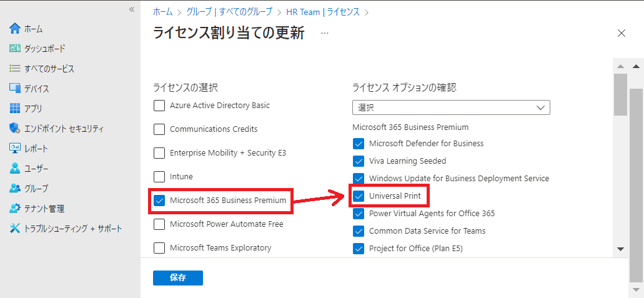This screenshot has height=298, width=644.
Task: Click the ライセンスの選択 heading text
Action: click(x=186, y=87)
